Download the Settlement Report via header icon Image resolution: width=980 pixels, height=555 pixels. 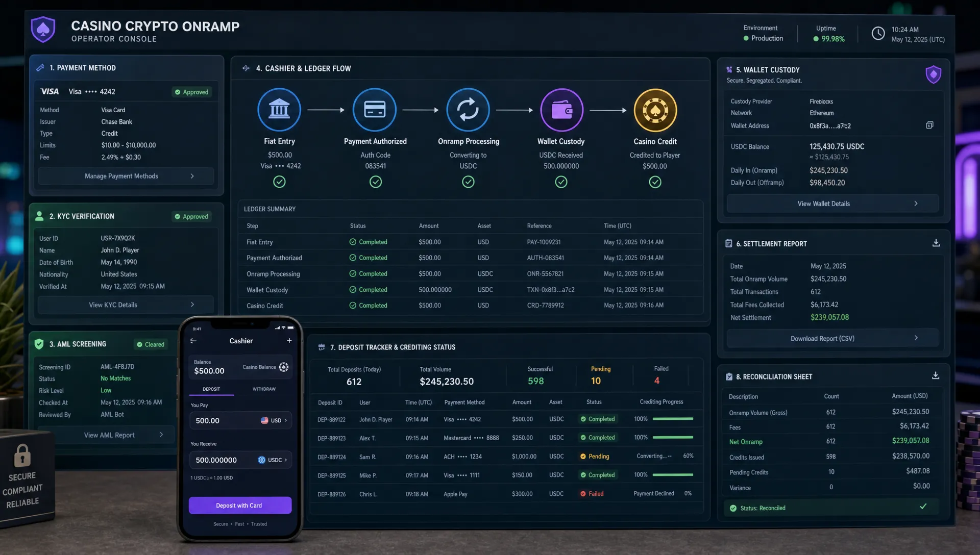coord(936,243)
